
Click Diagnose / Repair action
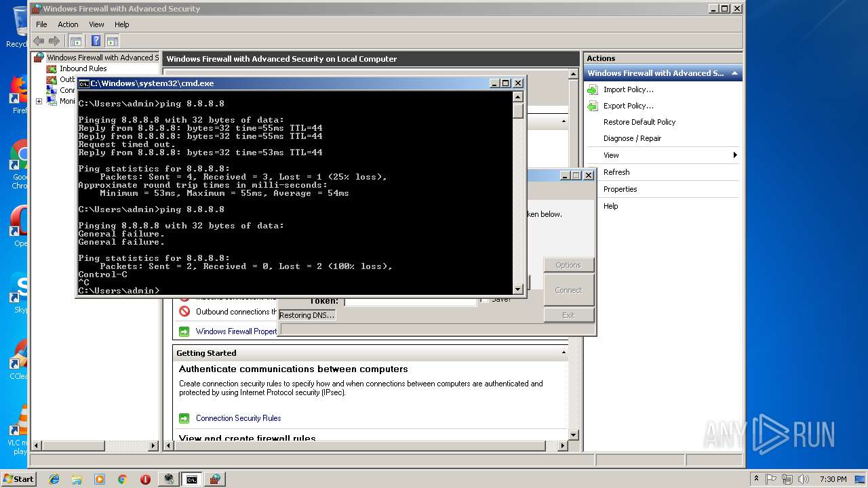[632, 138]
